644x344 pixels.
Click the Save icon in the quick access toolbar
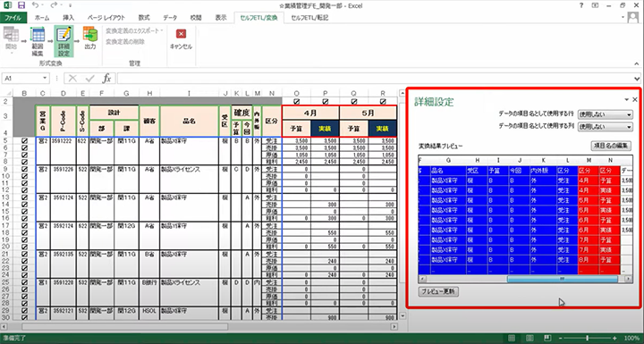pos(21,5)
